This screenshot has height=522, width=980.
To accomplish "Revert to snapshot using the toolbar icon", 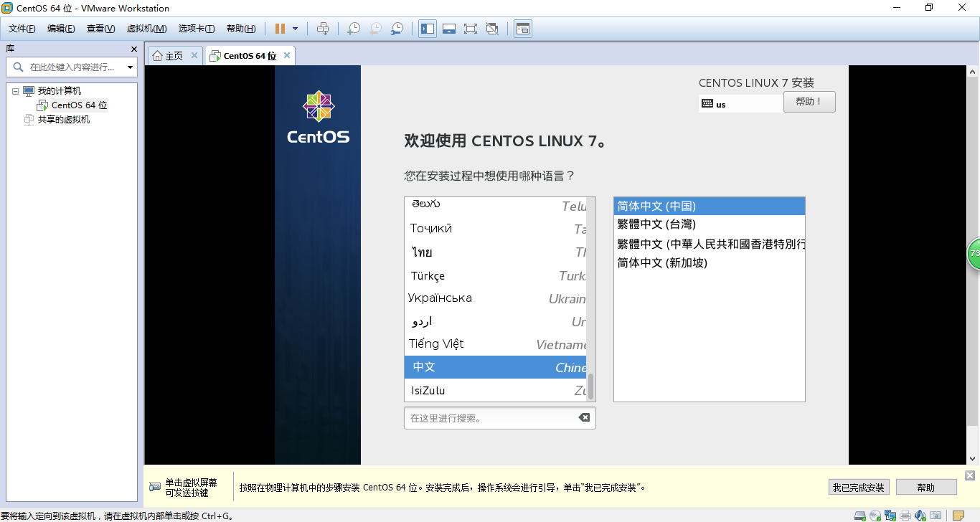I will [375, 29].
